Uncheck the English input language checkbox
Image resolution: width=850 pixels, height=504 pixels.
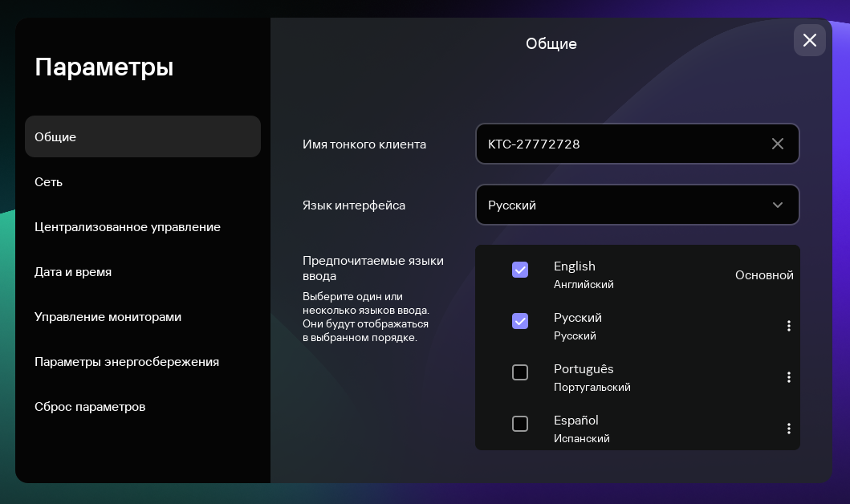tap(520, 270)
